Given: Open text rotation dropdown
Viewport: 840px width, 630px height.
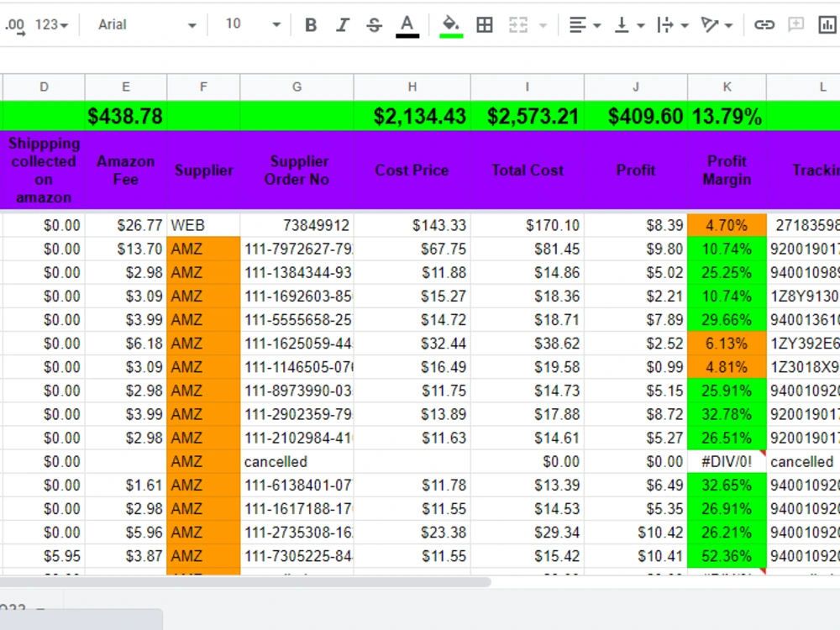Looking at the screenshot, I should [717, 24].
